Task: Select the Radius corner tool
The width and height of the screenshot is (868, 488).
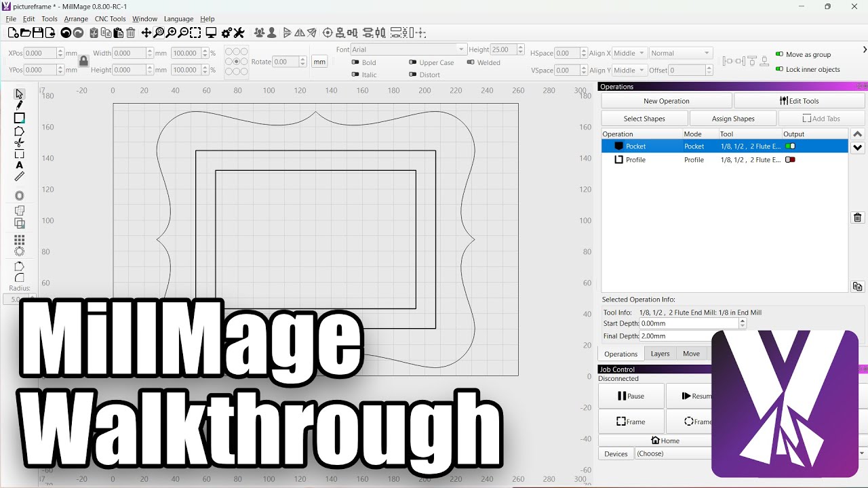Action: [19, 278]
